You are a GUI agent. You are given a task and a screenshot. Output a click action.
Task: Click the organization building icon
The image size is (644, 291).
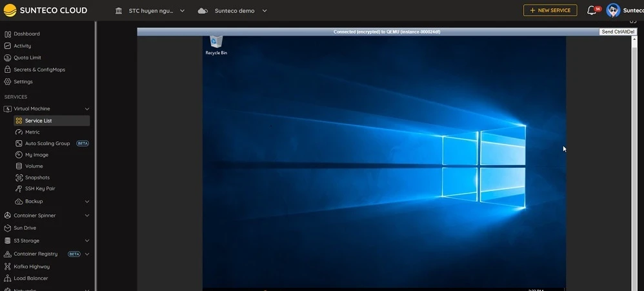pyautogui.click(x=119, y=11)
